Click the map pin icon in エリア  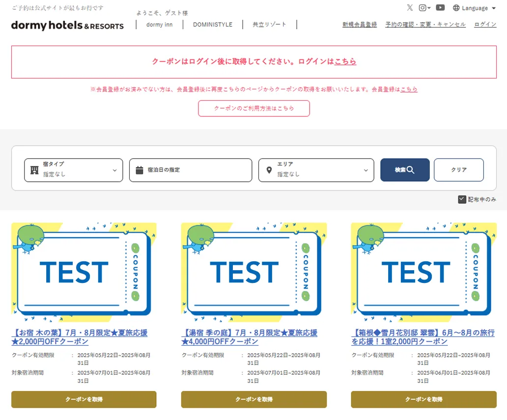point(269,170)
